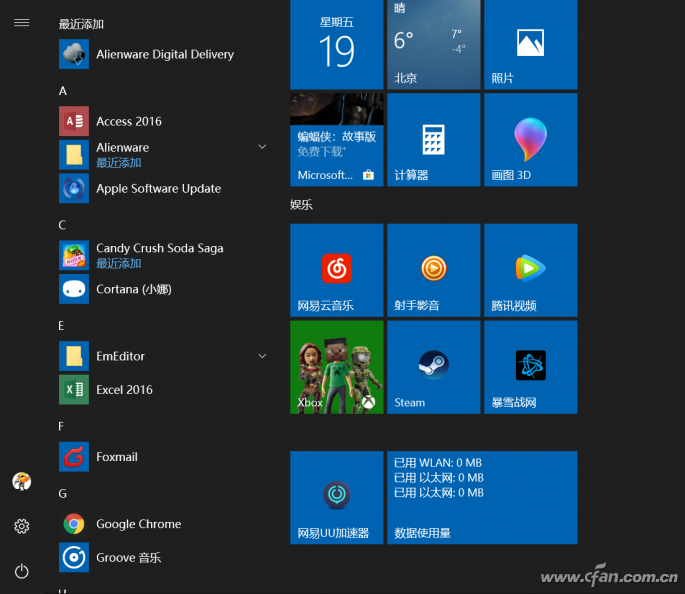Click the Excel 2016 label text
This screenshot has width=685, height=594.
125,390
